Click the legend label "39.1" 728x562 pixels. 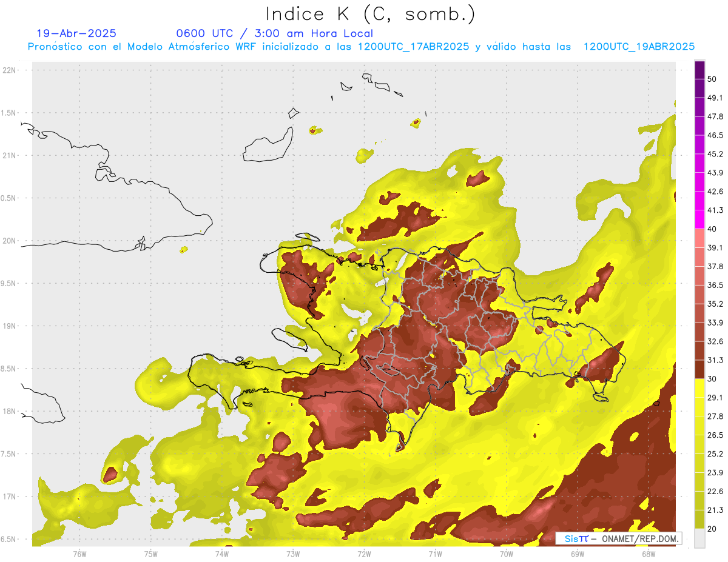(x=715, y=247)
